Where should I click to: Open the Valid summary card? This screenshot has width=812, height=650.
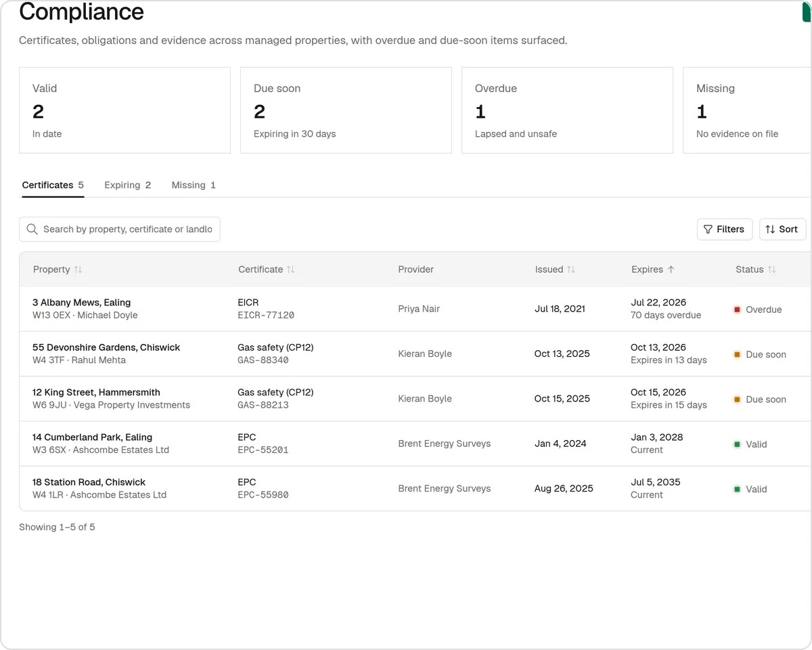tap(125, 110)
